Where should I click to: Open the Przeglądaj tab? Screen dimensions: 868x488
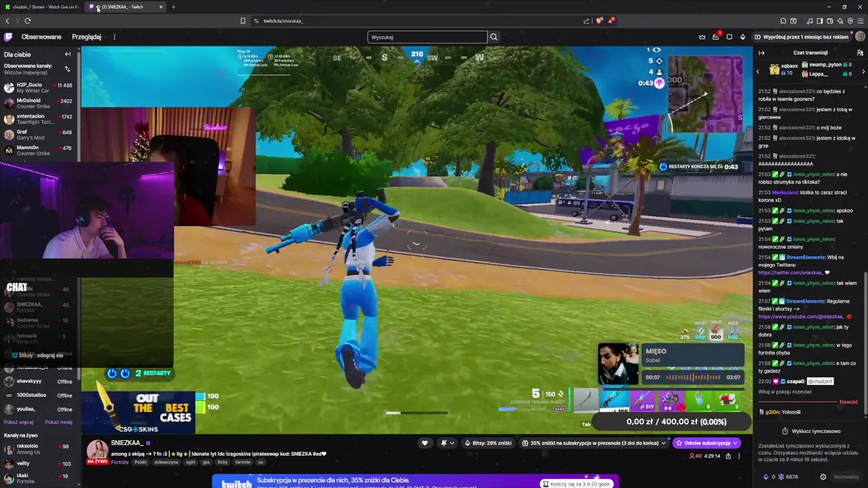(86, 37)
